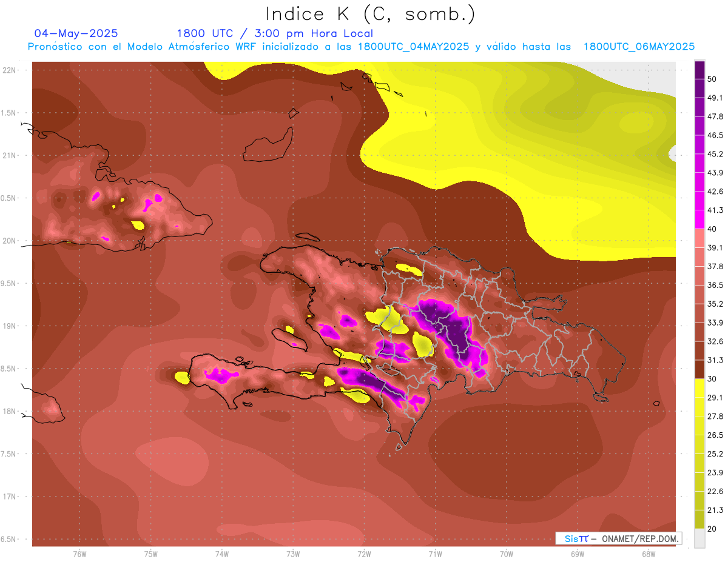
Task: Pick the colorbar value "30"
Action: [x=713, y=378]
